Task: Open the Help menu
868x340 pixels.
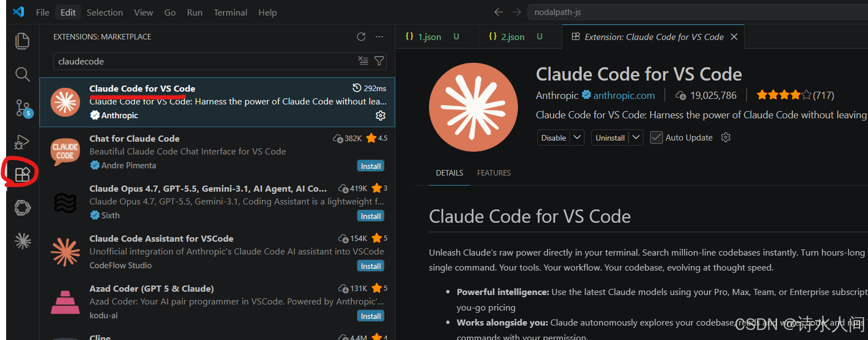Action: tap(267, 12)
